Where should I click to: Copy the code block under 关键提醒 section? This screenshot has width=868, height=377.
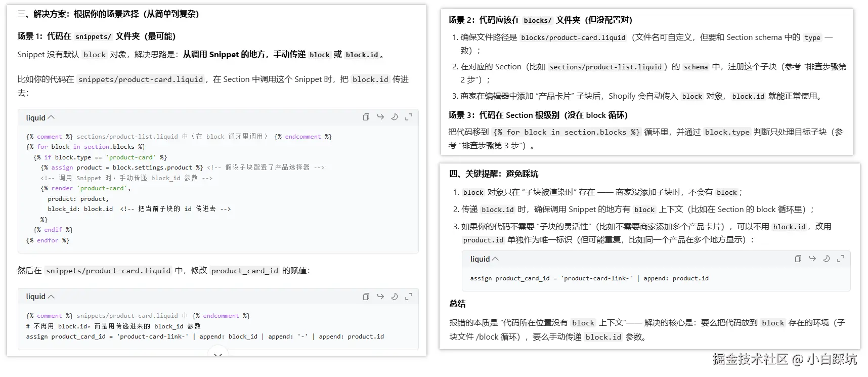tap(798, 259)
